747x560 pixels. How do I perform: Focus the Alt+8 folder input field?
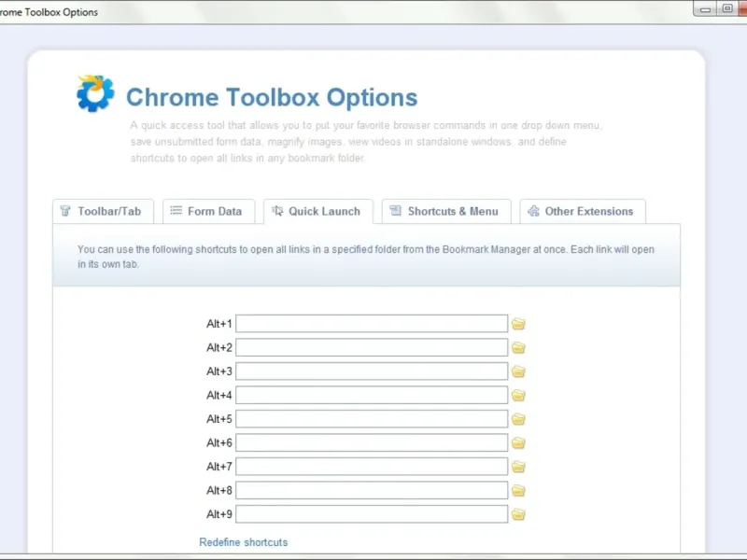click(372, 490)
